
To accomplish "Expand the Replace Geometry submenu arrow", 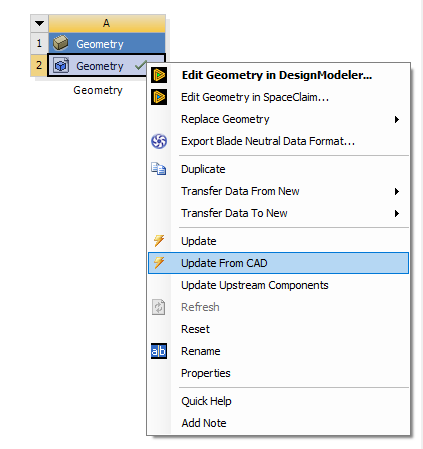I will (397, 119).
